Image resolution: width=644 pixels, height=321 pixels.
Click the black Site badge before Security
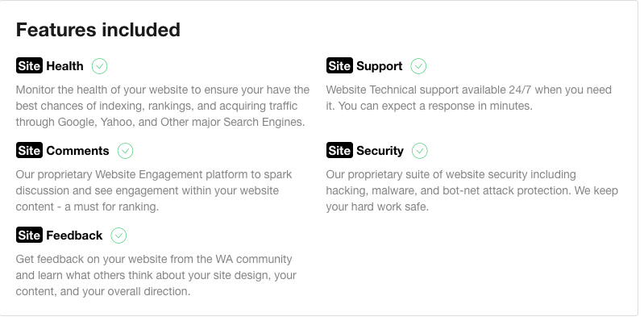(339, 151)
